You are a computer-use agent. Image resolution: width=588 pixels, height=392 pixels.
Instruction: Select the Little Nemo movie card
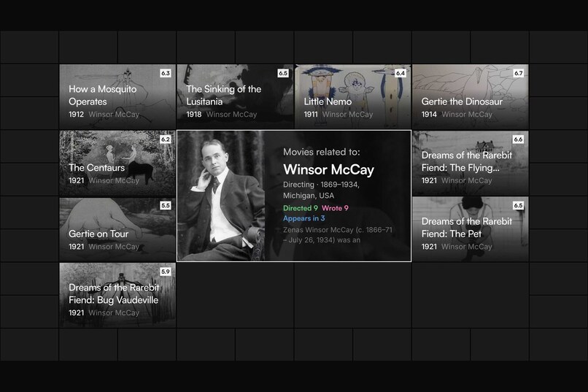click(x=353, y=97)
